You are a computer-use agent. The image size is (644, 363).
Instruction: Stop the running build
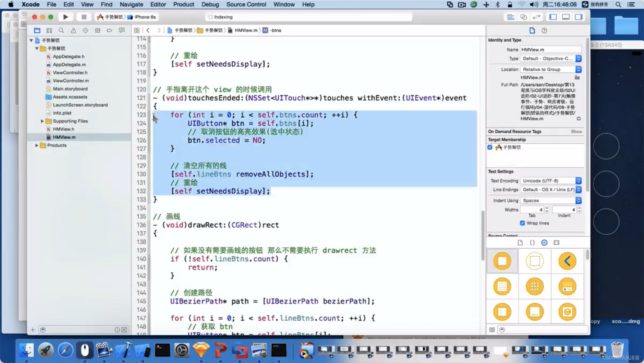(84, 17)
